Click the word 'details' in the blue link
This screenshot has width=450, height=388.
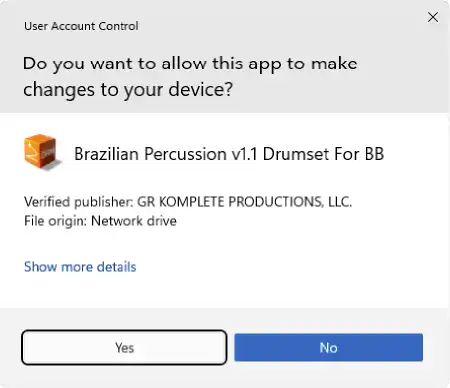[116, 267]
